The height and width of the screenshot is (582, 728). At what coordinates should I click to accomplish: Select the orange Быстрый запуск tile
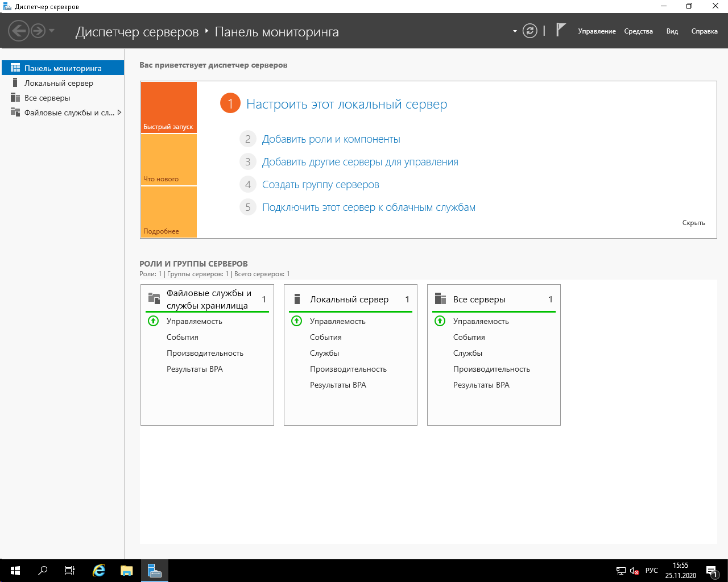coord(169,107)
